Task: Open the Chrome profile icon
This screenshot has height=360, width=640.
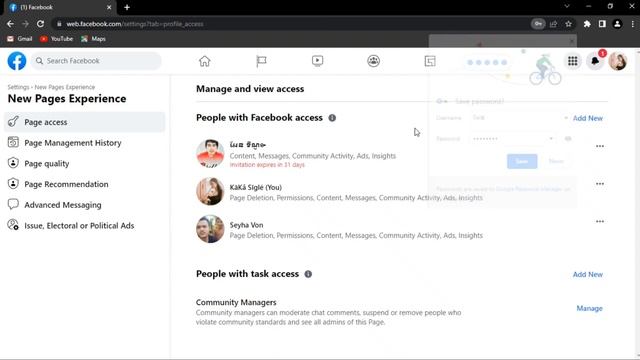Action: pos(617,24)
